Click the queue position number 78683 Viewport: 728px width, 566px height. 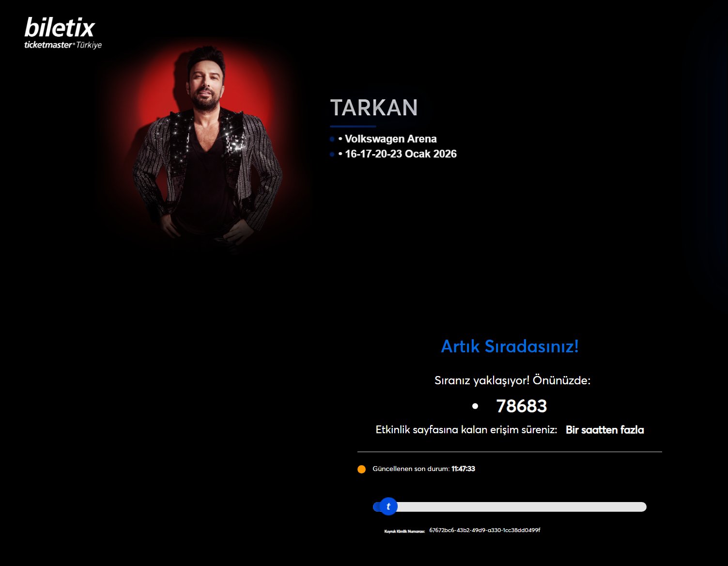click(522, 406)
